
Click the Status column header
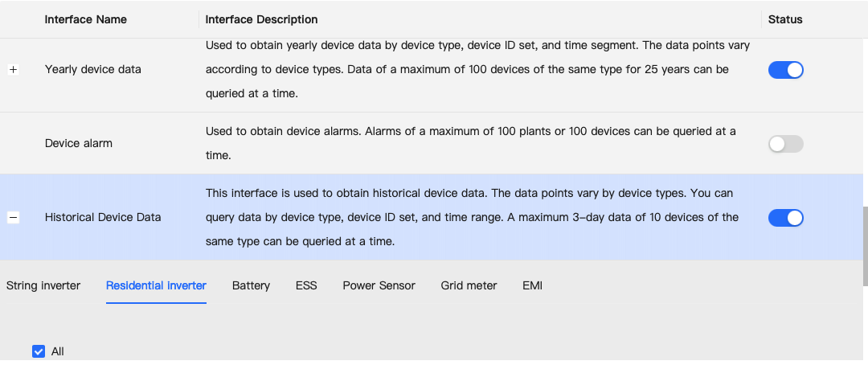(785, 19)
